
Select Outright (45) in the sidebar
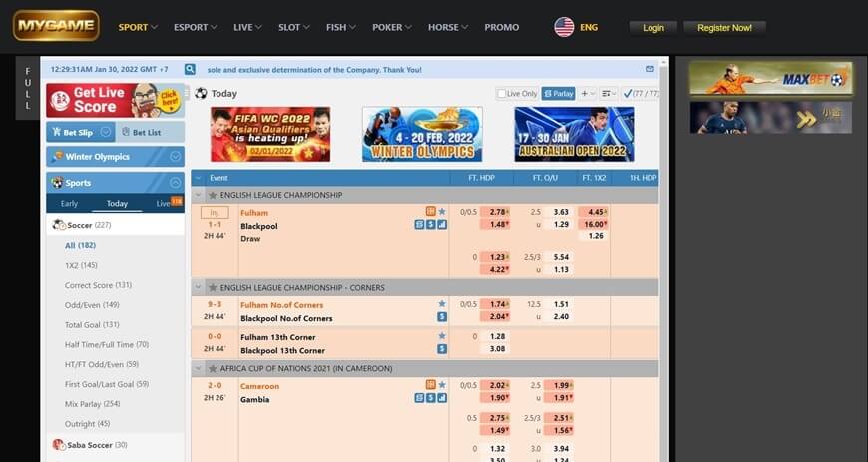tap(88, 424)
